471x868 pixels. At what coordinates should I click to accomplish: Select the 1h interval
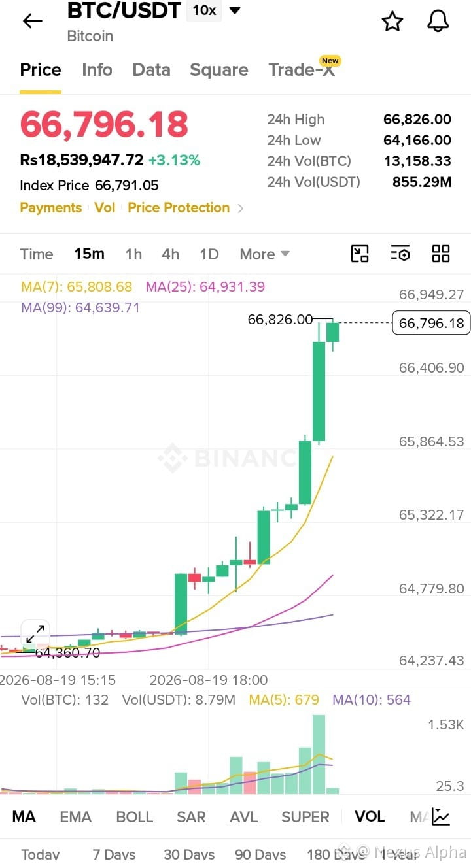[133, 254]
